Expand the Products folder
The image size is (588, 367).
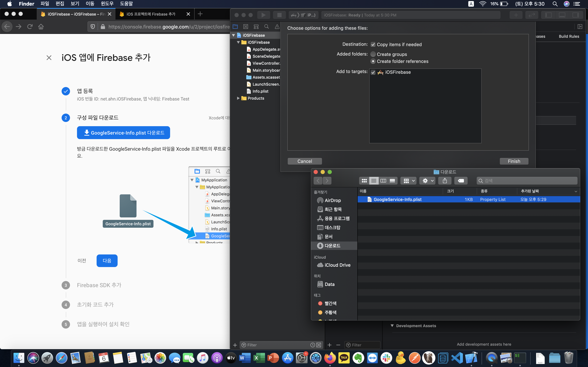point(238,98)
